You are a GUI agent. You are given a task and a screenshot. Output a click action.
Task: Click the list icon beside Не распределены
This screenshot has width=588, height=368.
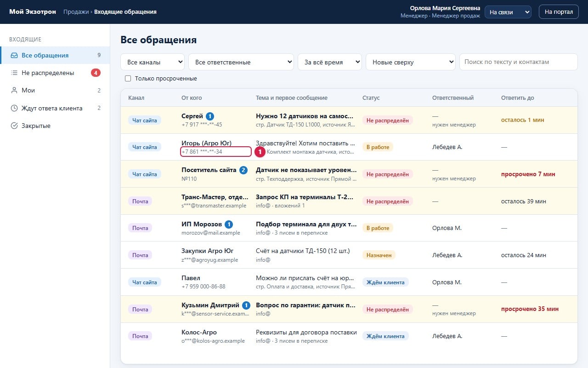[14, 73]
